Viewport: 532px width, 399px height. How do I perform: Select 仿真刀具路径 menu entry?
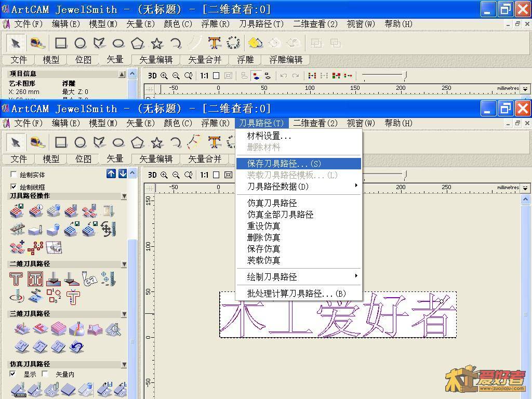(299, 203)
